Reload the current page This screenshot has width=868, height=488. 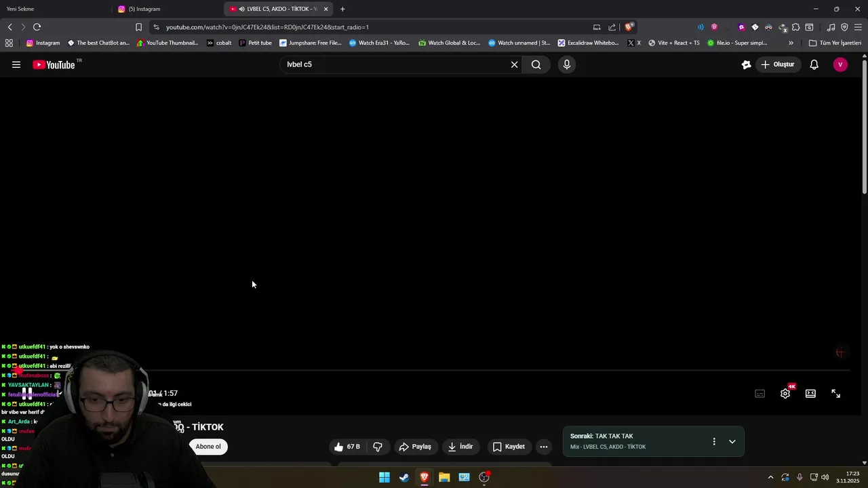37,27
